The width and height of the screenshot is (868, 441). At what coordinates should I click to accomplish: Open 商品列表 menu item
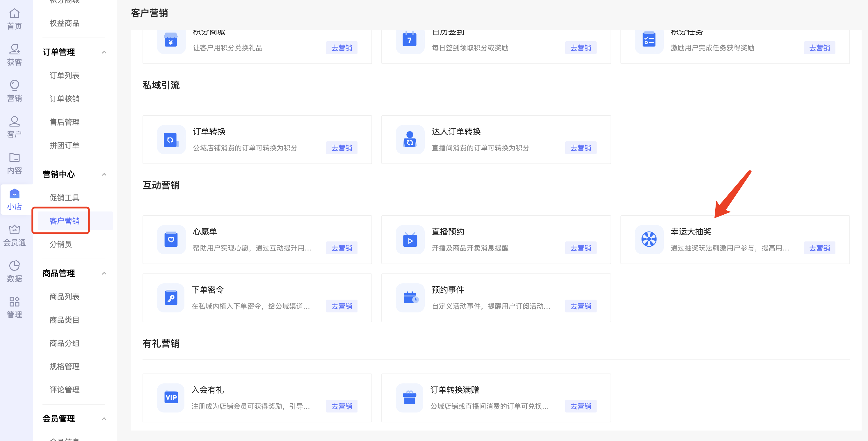(x=64, y=296)
